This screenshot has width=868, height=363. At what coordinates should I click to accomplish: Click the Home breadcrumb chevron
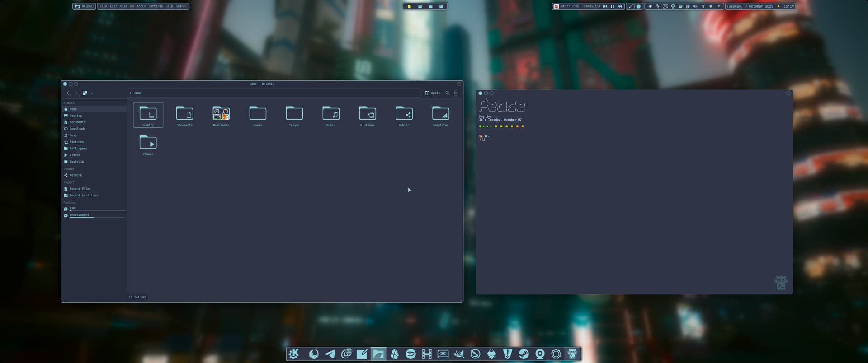coord(131,93)
